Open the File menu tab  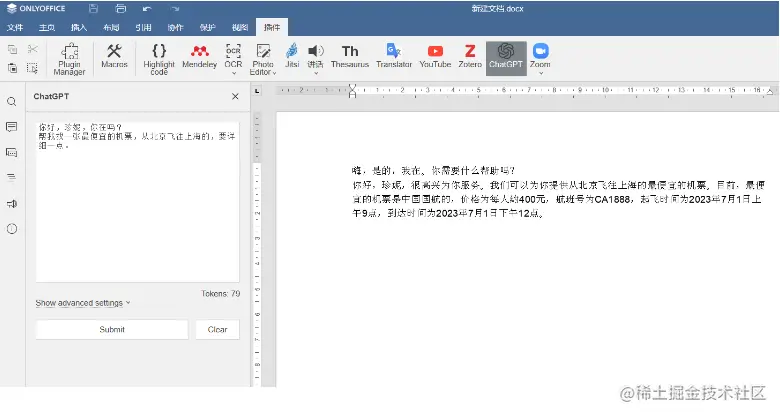(15, 27)
